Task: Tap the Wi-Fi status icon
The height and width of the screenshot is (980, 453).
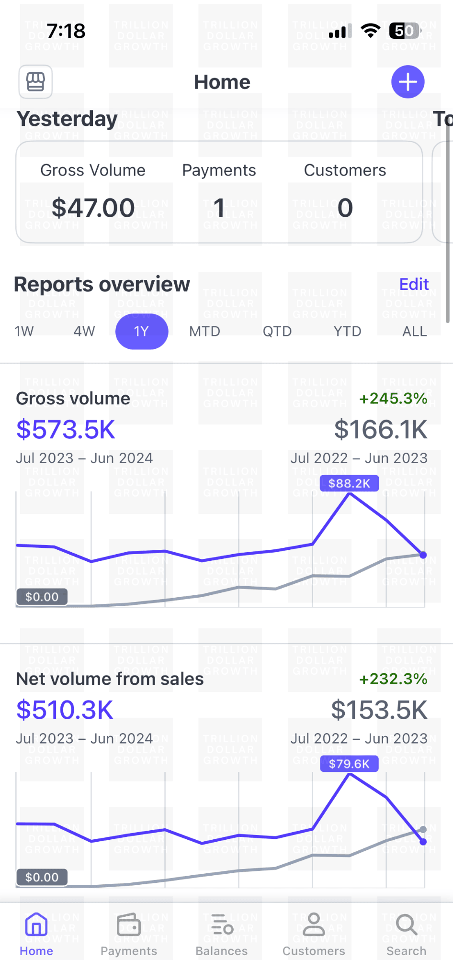Action: 370,31
